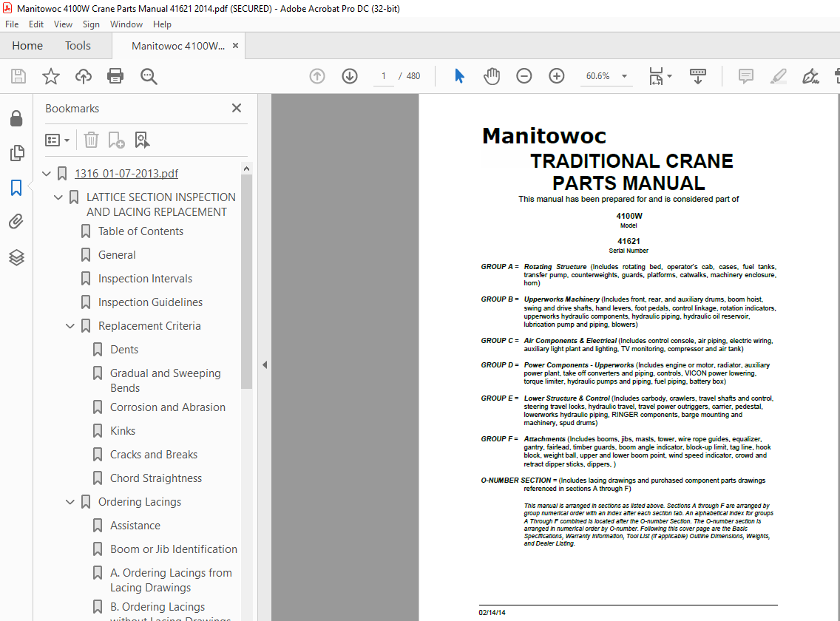Activate the Selection arrow tool

pyautogui.click(x=460, y=76)
